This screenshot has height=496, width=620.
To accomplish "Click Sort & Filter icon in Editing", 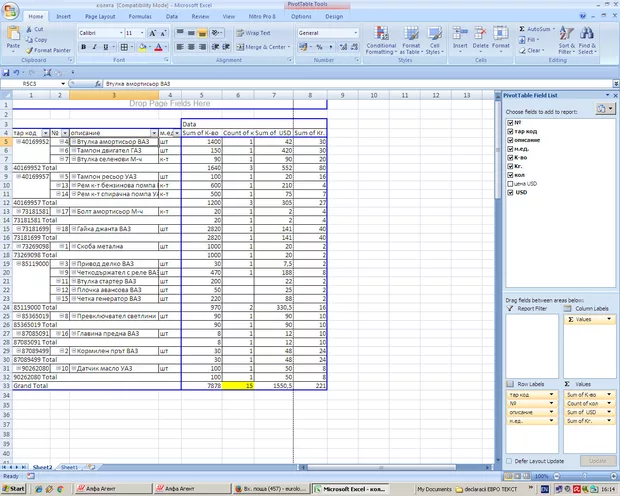I will pyautogui.click(x=566, y=35).
